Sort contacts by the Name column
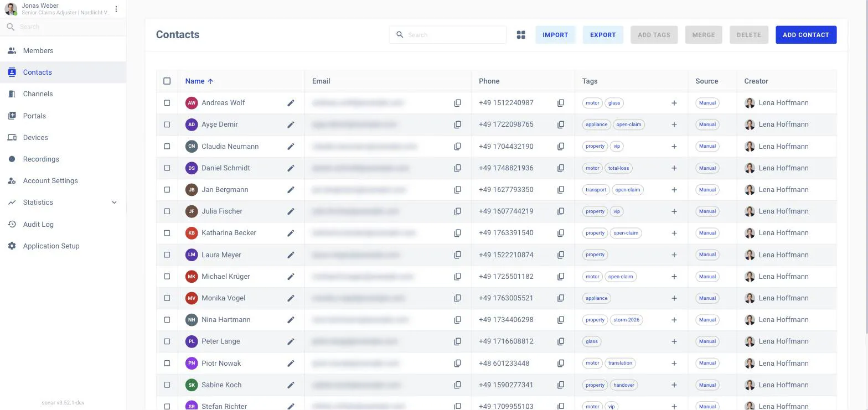868x410 pixels. (199, 81)
